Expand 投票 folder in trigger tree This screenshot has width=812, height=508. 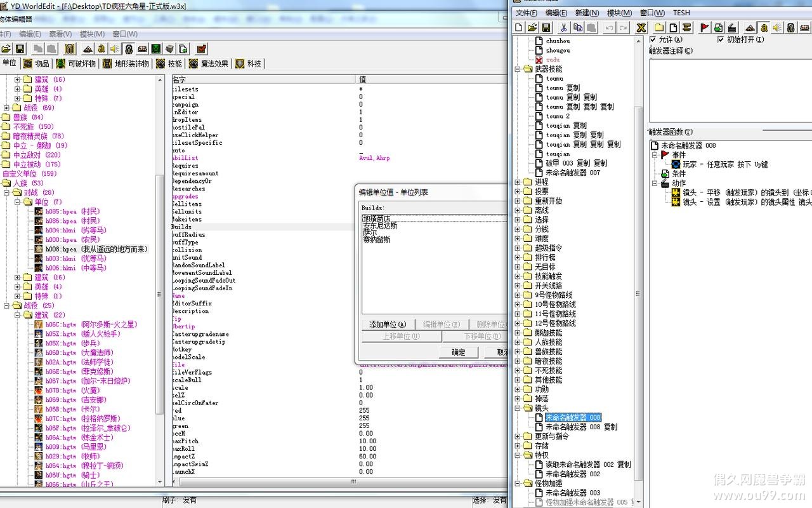(x=518, y=191)
